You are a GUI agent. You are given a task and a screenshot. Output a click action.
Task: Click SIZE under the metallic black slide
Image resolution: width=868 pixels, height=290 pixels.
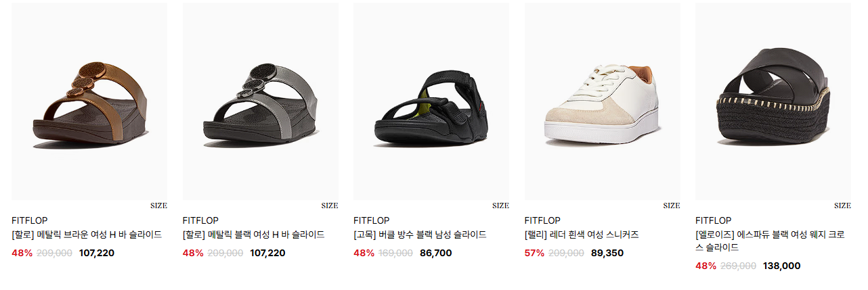coord(330,206)
